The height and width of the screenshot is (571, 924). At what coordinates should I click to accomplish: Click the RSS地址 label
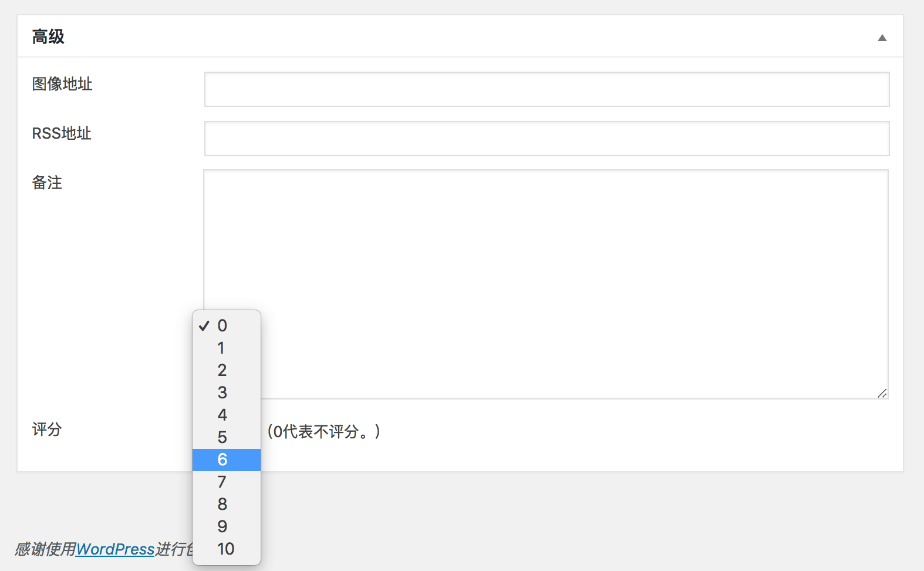62,133
